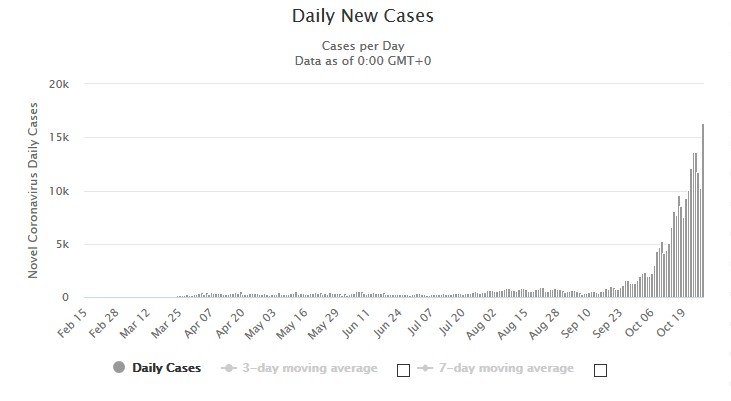Click the Apr 07 x-axis label
Image resolution: width=731 pixels, height=401 pixels.
tap(199, 323)
